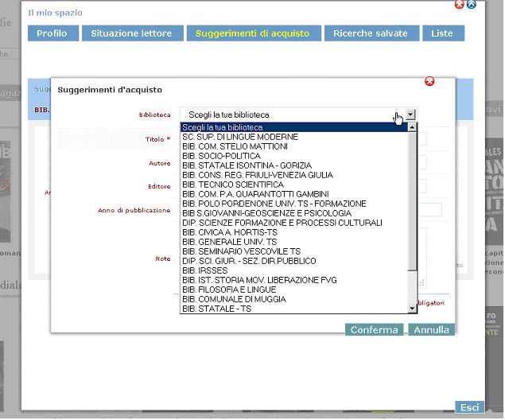Open the Ricerche salvate tab

point(371,33)
